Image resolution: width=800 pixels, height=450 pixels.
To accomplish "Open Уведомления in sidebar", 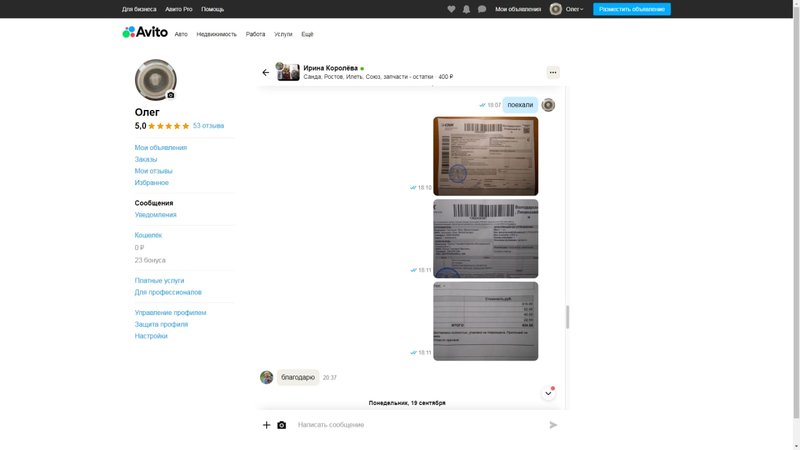I will tap(156, 215).
